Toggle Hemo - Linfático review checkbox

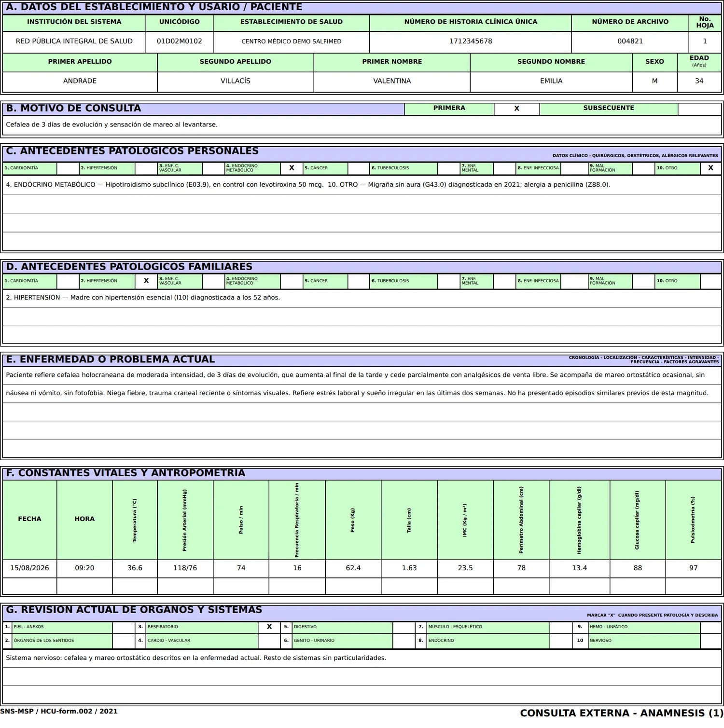(x=710, y=627)
